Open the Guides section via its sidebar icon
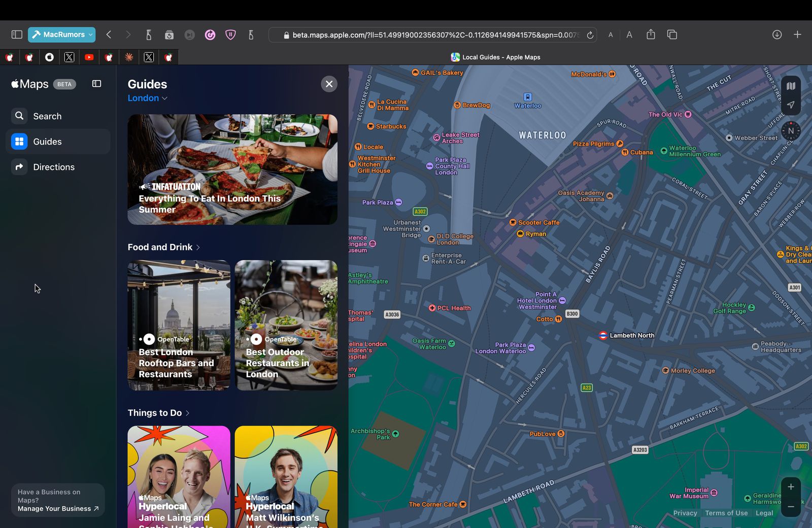The image size is (812, 528). (19, 142)
